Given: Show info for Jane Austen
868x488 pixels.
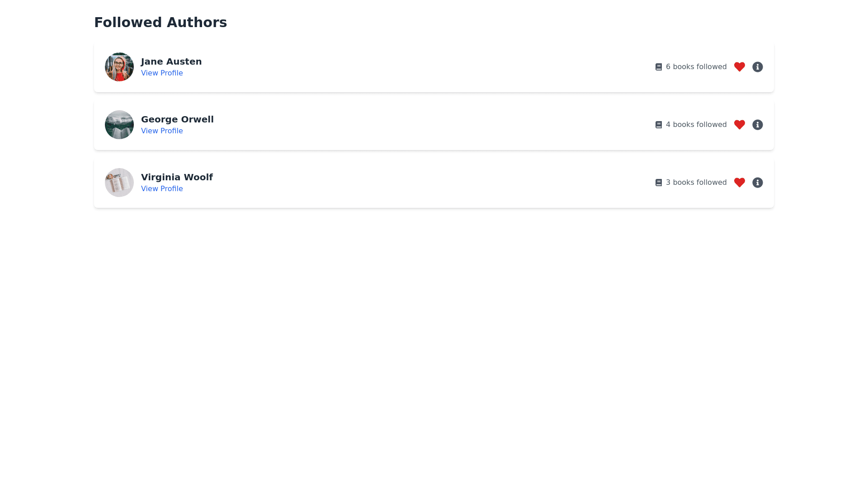Looking at the screenshot, I should pos(757,67).
